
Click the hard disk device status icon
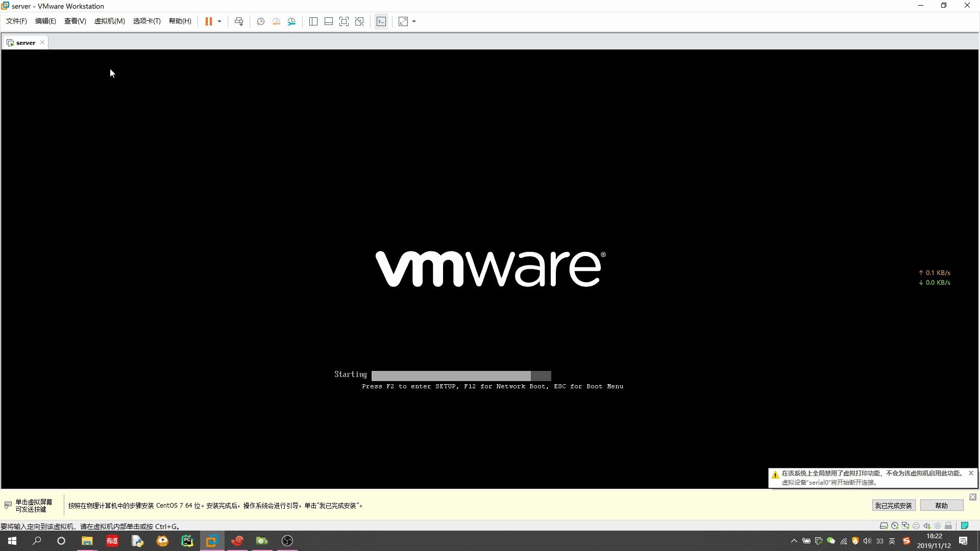[x=884, y=526]
